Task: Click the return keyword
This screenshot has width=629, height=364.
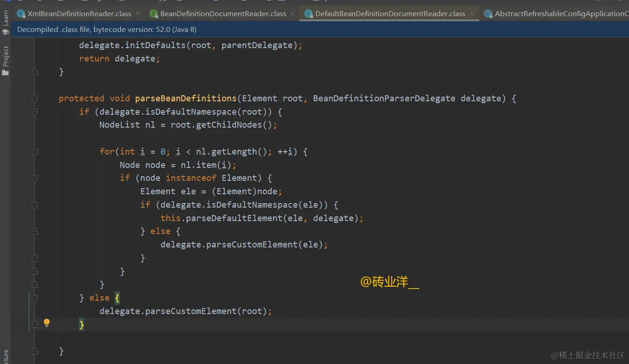Action: [x=94, y=59]
